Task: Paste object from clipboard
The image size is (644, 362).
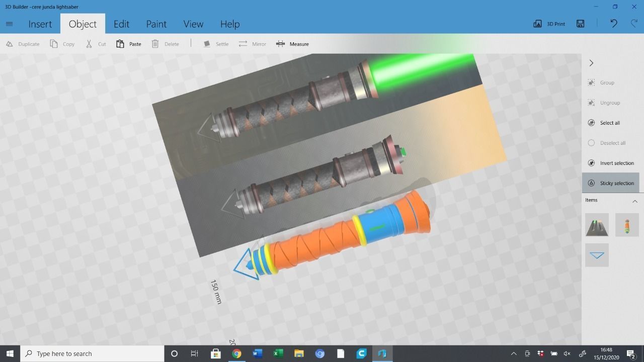Action: (x=128, y=44)
